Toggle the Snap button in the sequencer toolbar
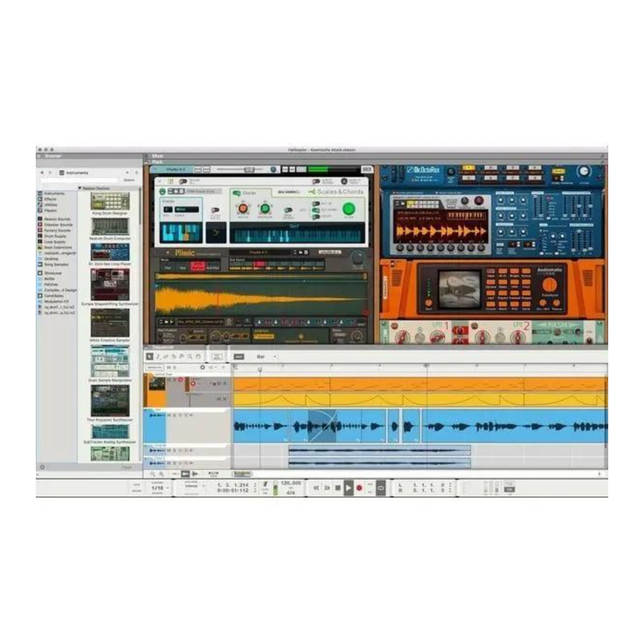The image size is (644, 644). 238,356
